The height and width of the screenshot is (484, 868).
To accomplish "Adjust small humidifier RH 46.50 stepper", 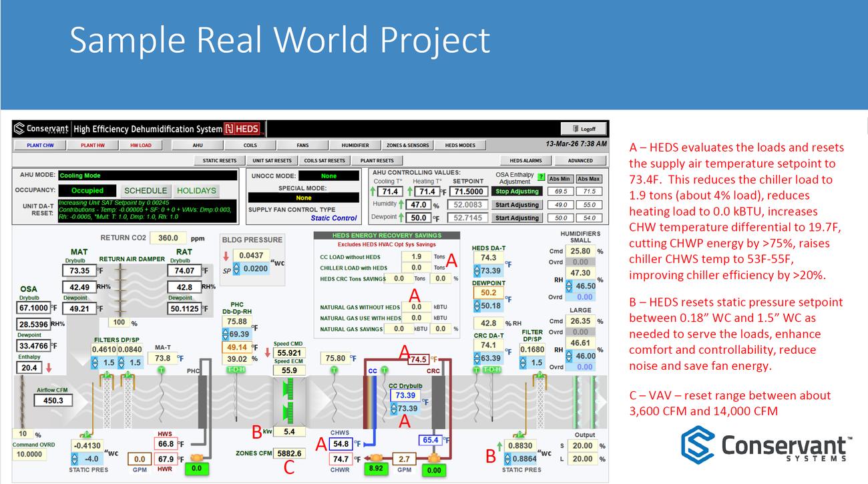I will (x=568, y=286).
